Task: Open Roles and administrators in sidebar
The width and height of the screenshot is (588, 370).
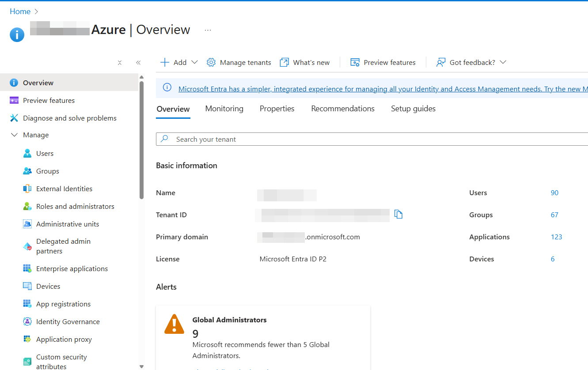Action: (75, 206)
